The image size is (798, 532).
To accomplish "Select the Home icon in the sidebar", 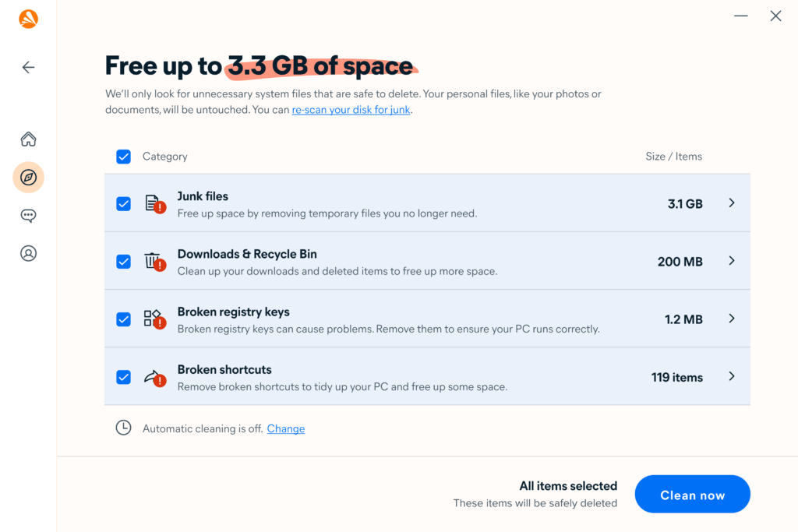I will [28, 138].
